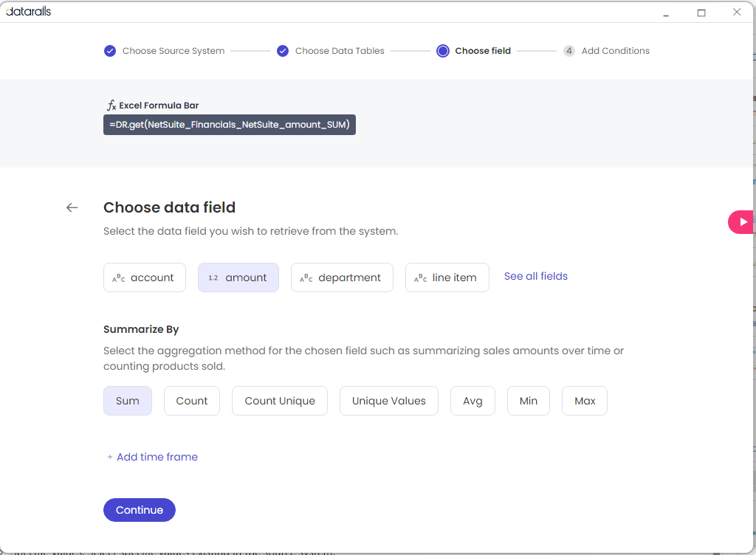Choose the Avg aggregation method
Screen dimensions: 756x555
472,400
